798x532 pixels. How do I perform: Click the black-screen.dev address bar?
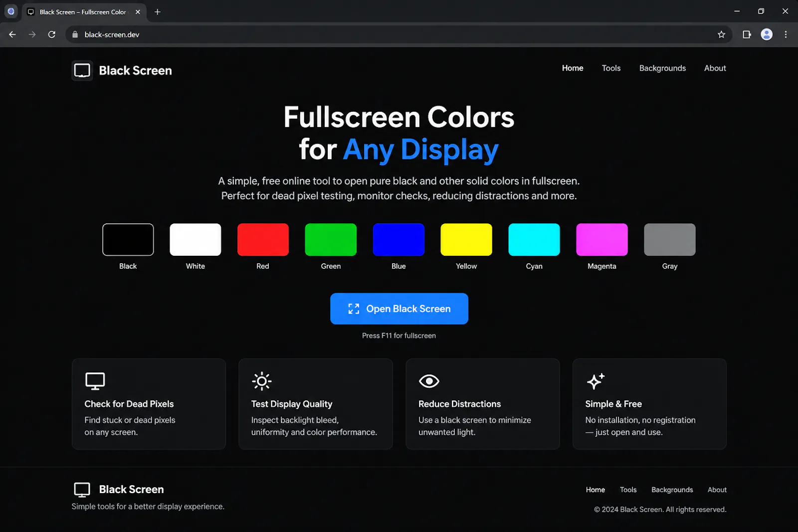[399, 34]
